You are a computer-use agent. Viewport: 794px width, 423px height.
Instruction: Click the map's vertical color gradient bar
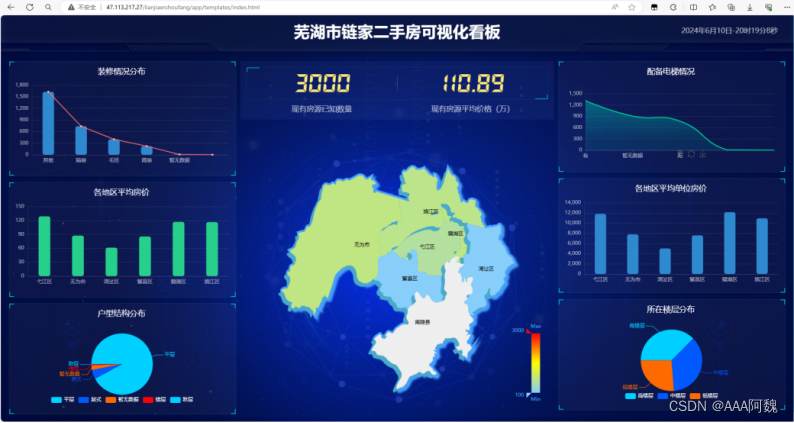click(x=535, y=363)
